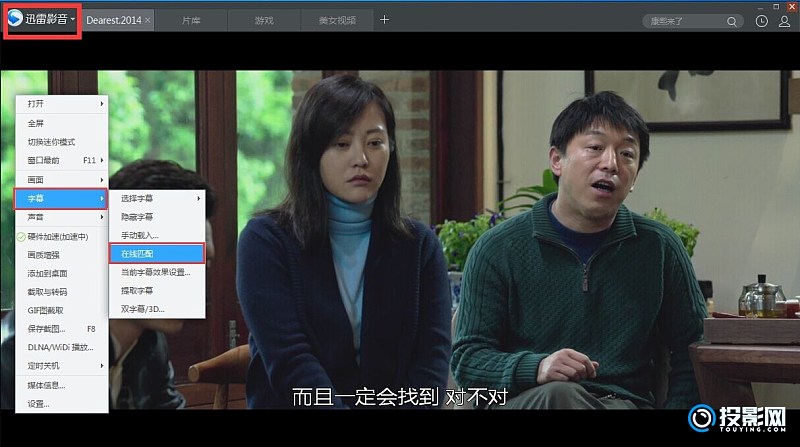Minimize the player window
Viewport: 800px width, 447px height.
[x=761, y=7]
